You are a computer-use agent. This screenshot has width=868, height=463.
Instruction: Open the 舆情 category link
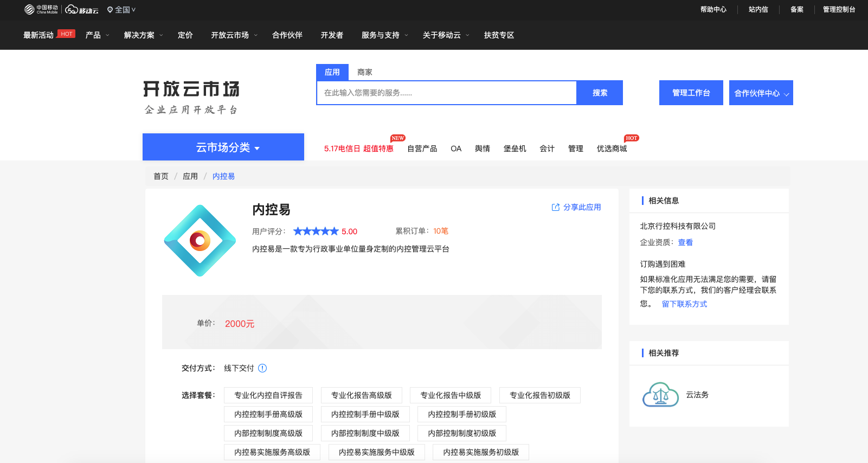(x=483, y=149)
